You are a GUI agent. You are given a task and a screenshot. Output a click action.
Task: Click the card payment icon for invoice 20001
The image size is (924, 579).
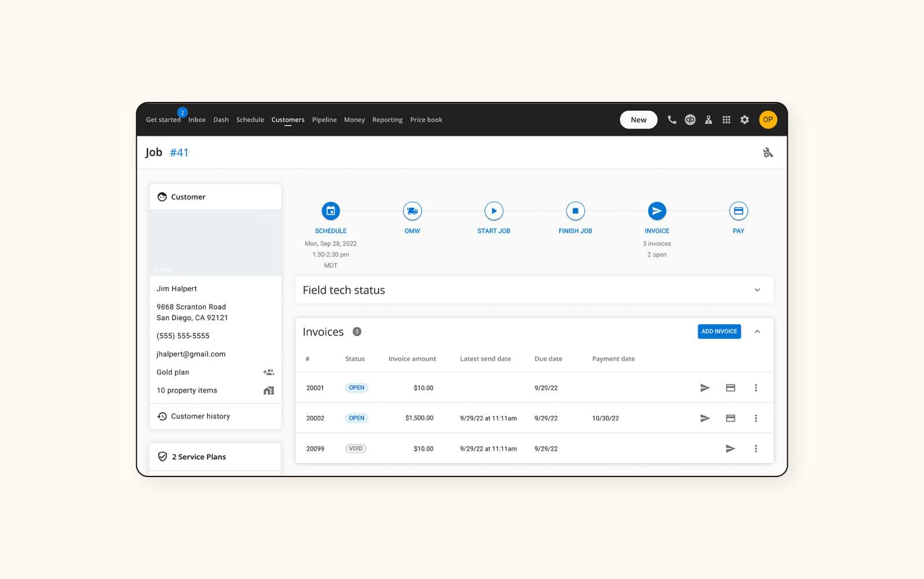[731, 388]
